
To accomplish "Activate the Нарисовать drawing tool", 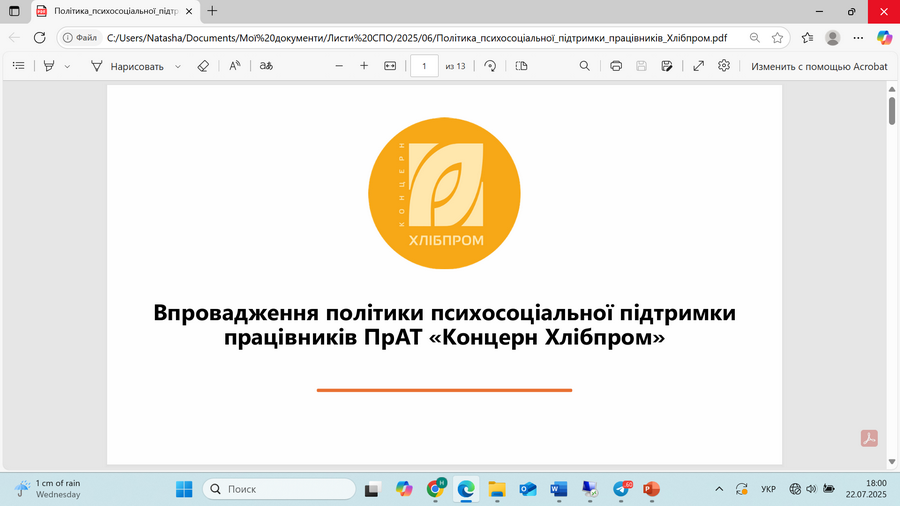I will (x=127, y=67).
